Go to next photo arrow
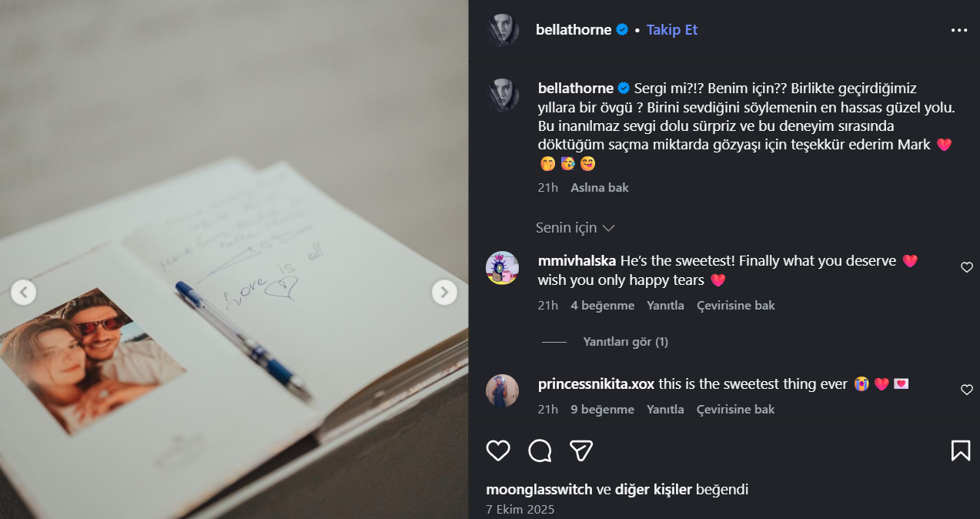Image resolution: width=980 pixels, height=519 pixels. [444, 292]
